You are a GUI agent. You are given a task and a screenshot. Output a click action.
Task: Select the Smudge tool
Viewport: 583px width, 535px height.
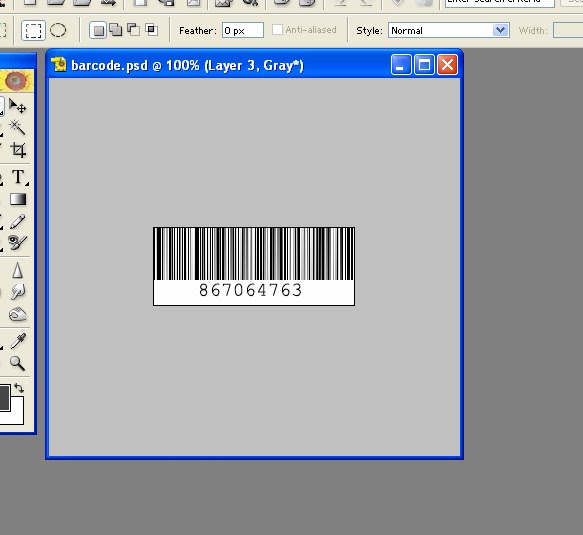[17, 292]
